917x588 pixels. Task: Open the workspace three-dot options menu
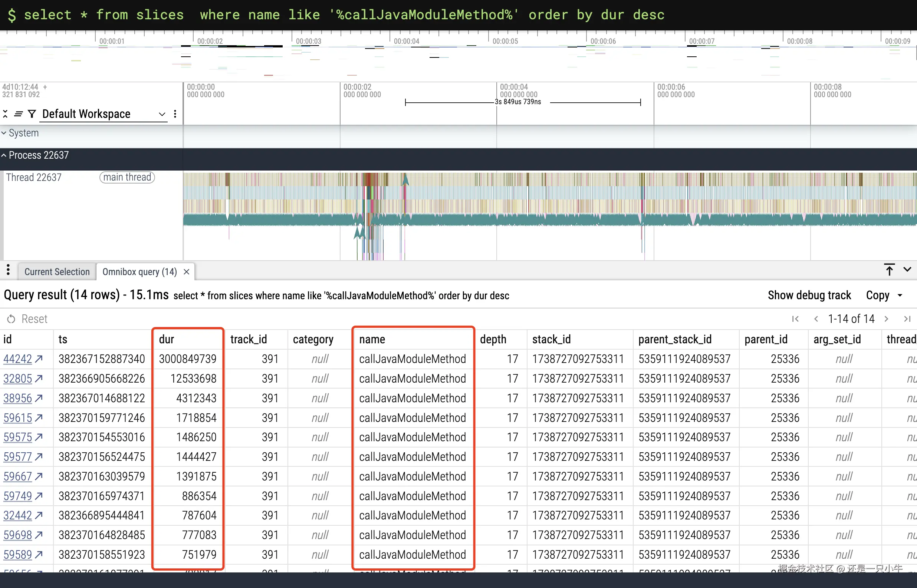coord(175,114)
